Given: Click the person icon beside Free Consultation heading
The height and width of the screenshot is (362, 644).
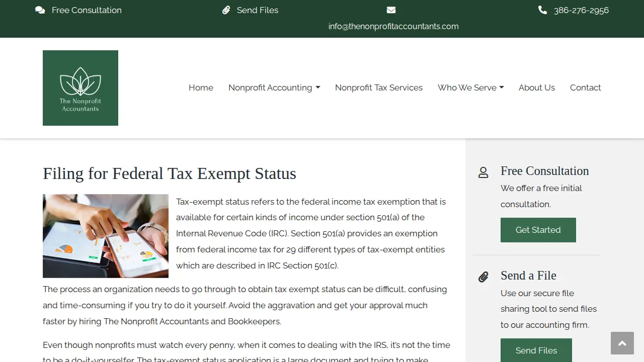Looking at the screenshot, I should (483, 172).
